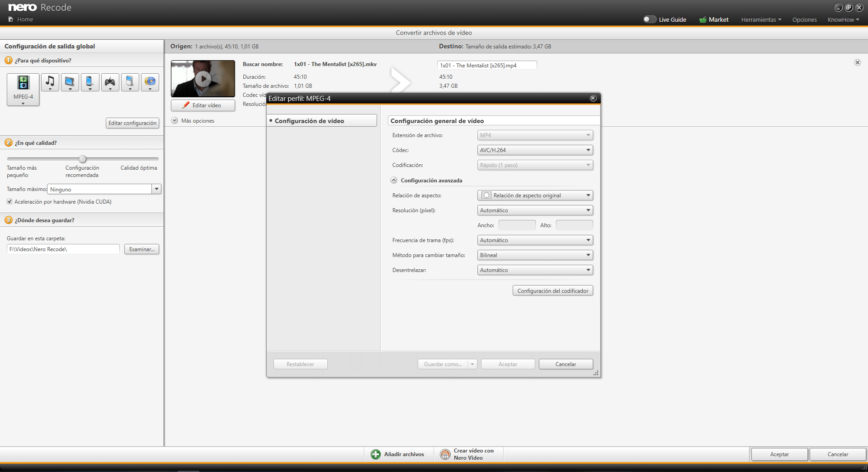The width and height of the screenshot is (868, 472).
Task: Click step 2 number badge for quality
Action: 9,143
